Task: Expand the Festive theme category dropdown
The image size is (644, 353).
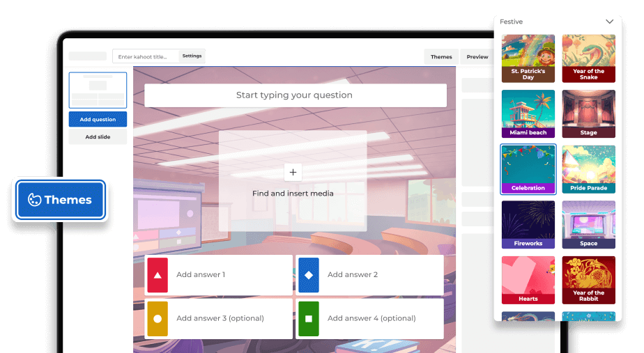Action: [x=609, y=22]
